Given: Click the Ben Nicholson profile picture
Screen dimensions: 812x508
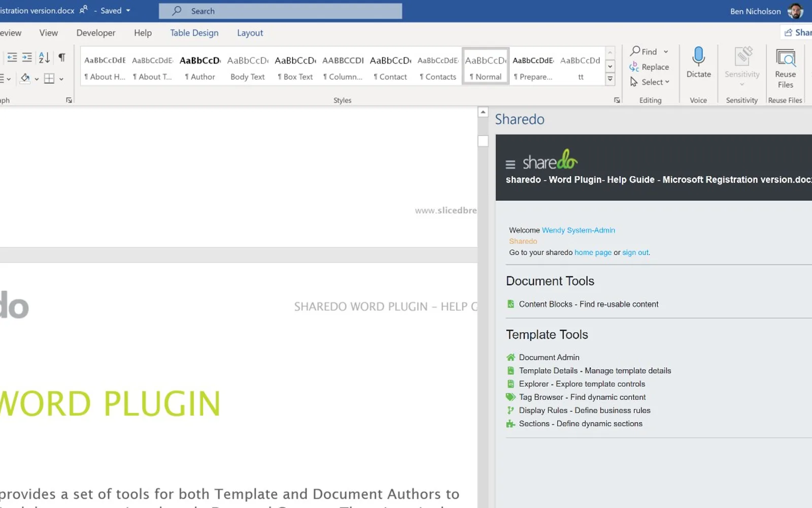Looking at the screenshot, I should [795, 11].
